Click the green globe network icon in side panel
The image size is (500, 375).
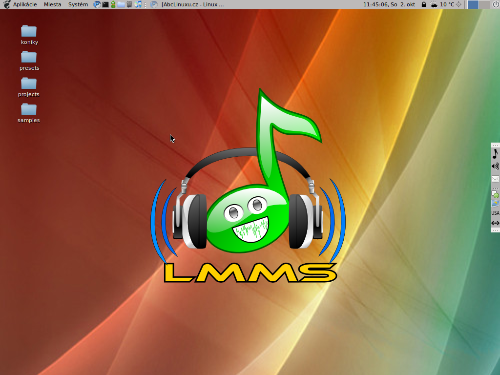[495, 195]
